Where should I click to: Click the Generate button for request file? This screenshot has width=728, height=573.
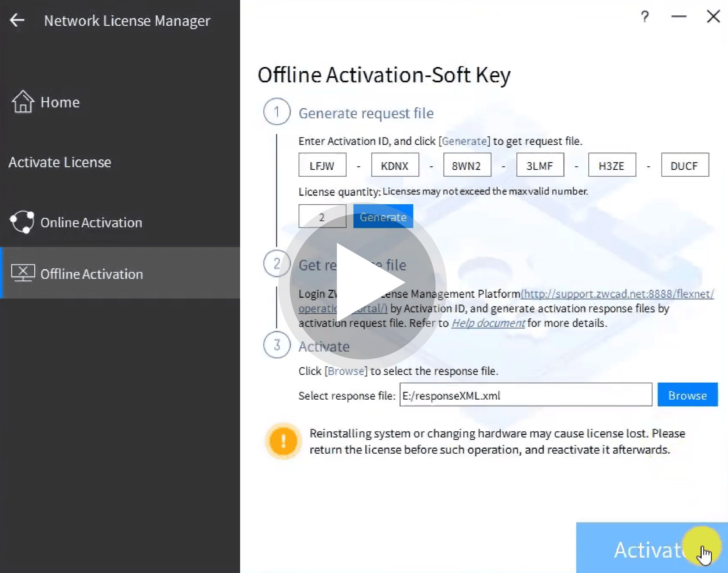pos(382,217)
